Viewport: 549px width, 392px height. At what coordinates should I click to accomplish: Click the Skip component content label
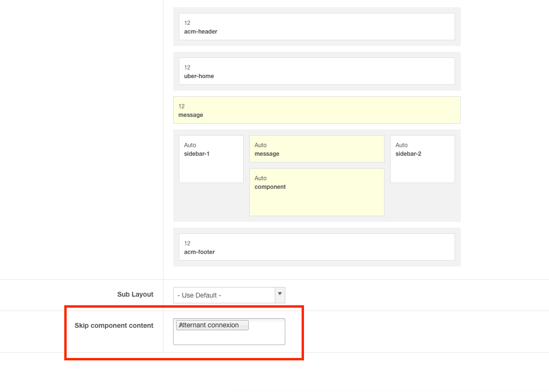coord(114,325)
